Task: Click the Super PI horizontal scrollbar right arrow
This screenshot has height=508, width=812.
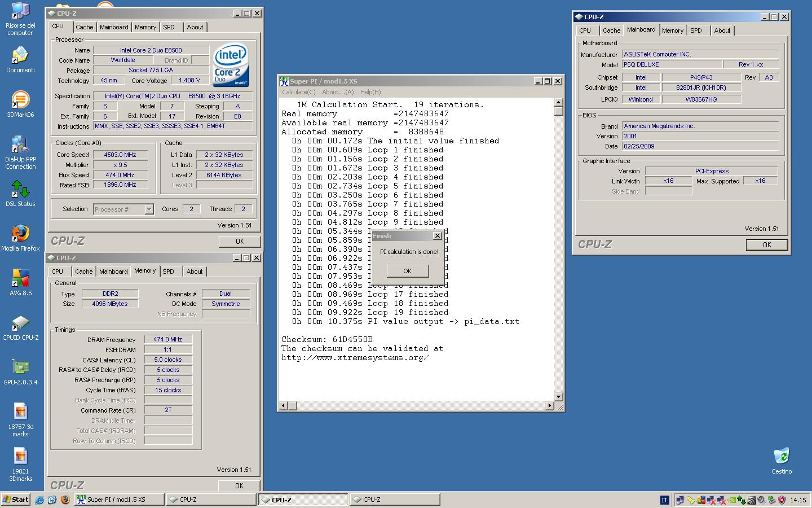Action: tap(550, 405)
